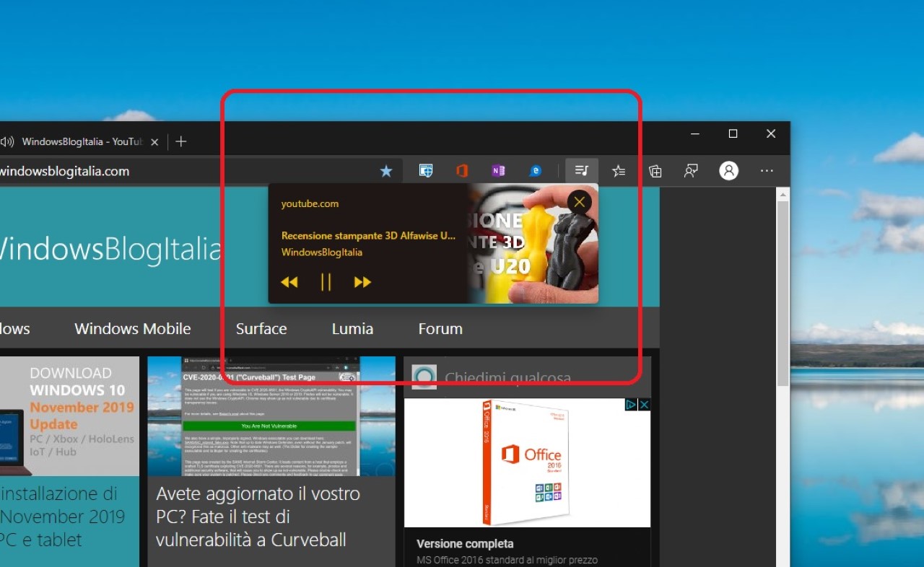Click youtube.com source label in popup
Viewport: 924px width, 567px height.
click(x=310, y=204)
